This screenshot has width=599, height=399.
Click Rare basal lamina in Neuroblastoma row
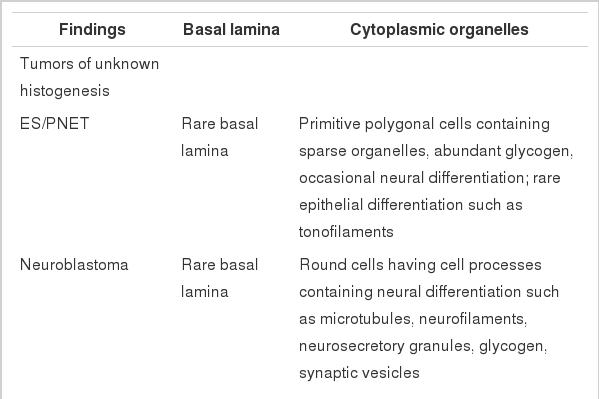[x=220, y=278]
